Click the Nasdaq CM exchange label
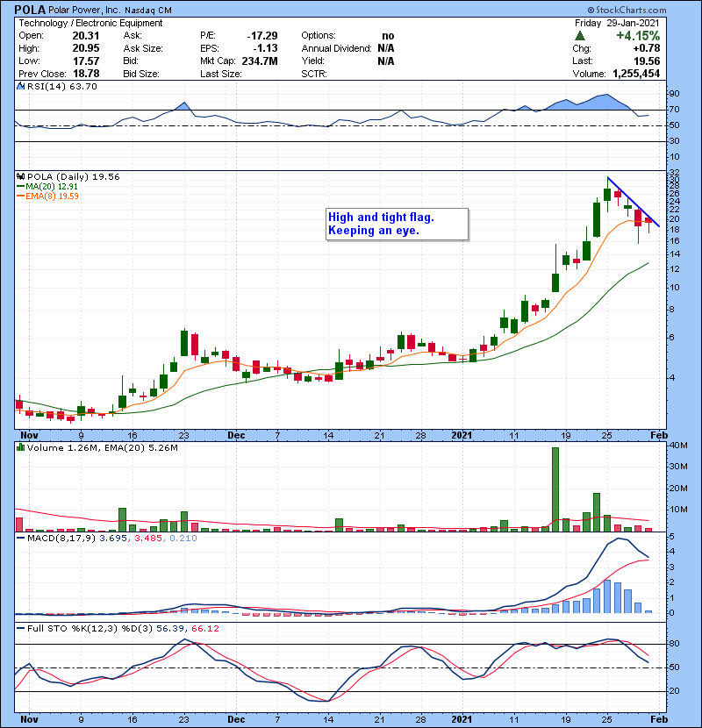 click(147, 11)
